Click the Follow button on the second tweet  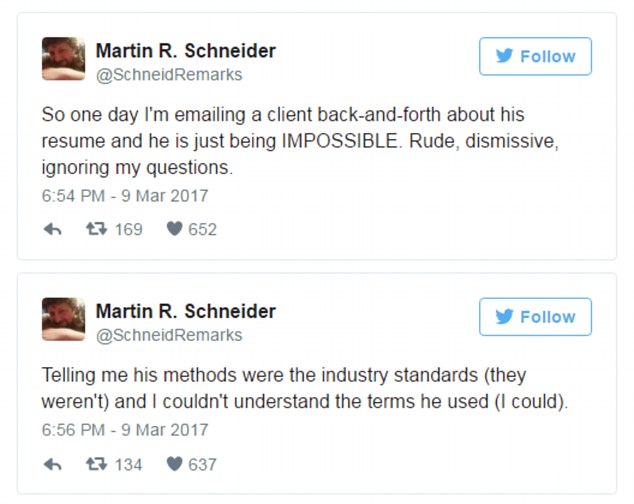coord(535,317)
